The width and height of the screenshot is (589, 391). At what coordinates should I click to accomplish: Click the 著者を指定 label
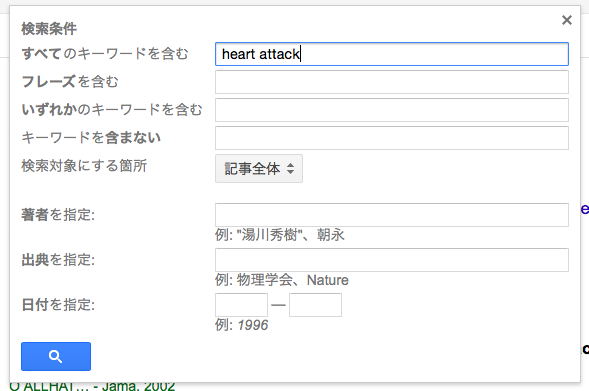[x=58, y=215]
